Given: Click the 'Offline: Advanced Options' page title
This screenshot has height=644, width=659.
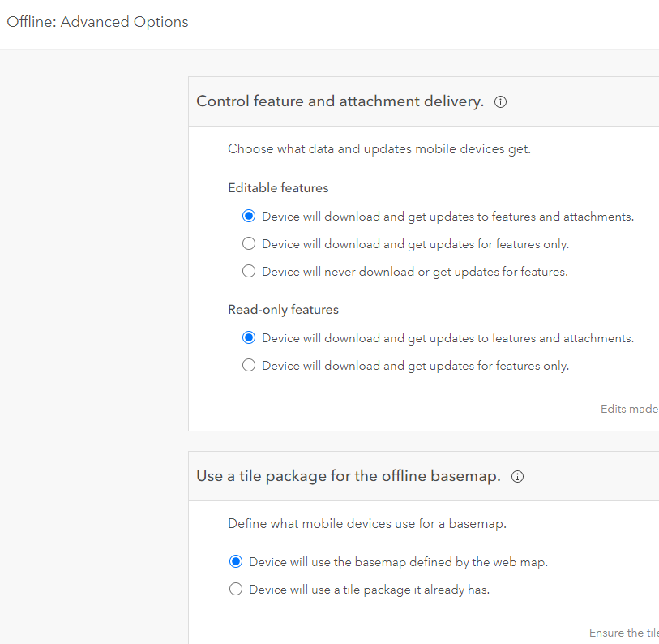Looking at the screenshot, I should (97, 23).
